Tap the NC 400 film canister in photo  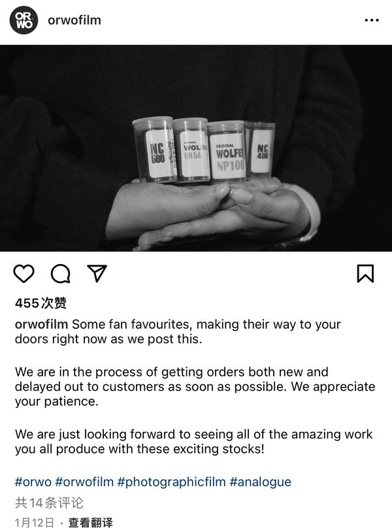click(x=261, y=149)
